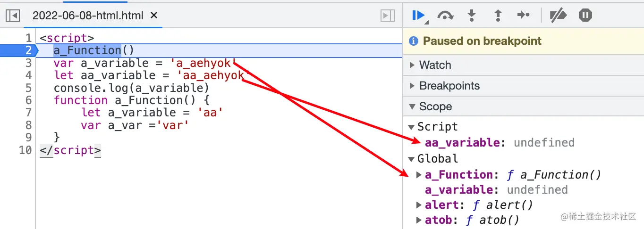Resume script execution
The width and height of the screenshot is (644, 229).
418,16
